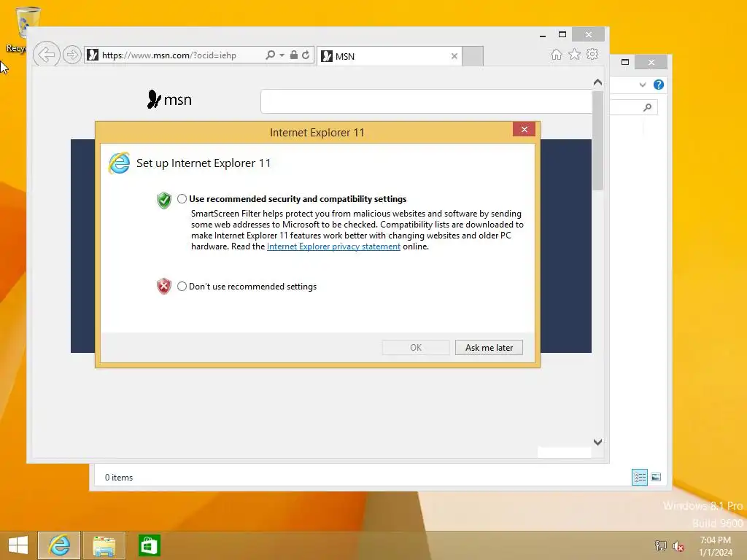Screen dimensions: 747x560
Task: Click the security lock icon in address bar
Action: 294,55
